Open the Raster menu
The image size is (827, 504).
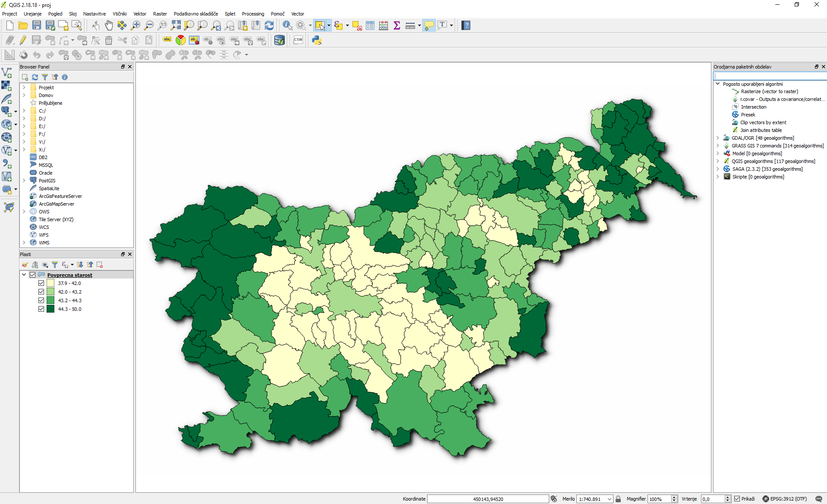pos(160,14)
